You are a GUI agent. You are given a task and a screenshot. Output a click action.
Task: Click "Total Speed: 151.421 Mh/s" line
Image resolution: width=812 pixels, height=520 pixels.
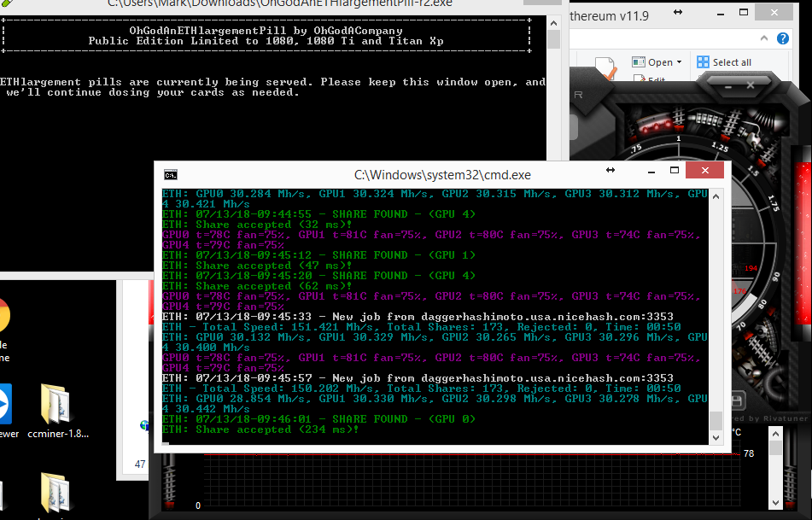point(422,327)
